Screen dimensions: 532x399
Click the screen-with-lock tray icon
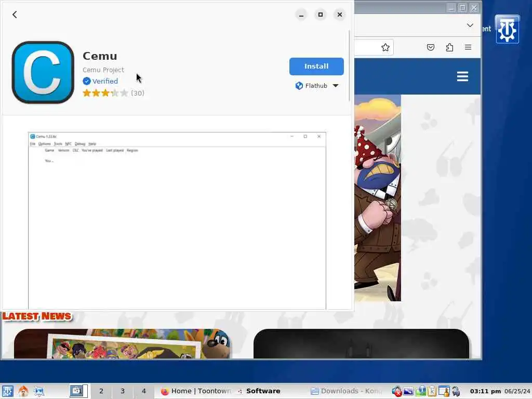pyautogui.click(x=444, y=391)
